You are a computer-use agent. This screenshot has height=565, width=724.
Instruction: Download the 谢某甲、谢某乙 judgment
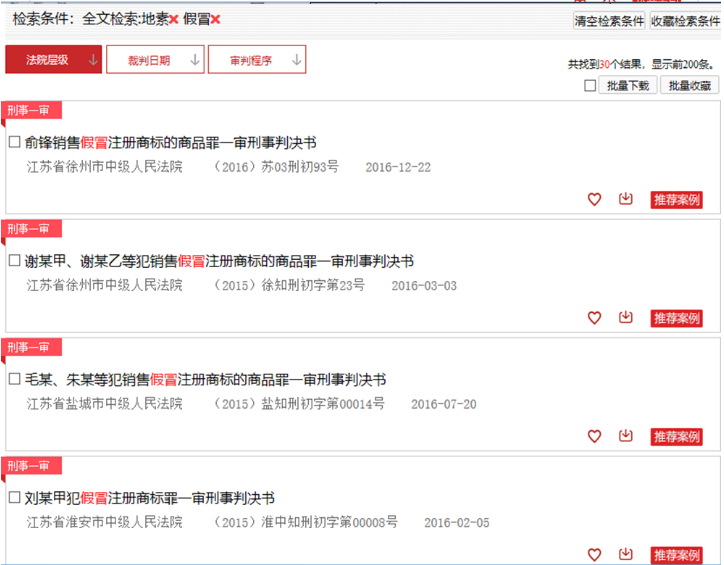click(626, 317)
